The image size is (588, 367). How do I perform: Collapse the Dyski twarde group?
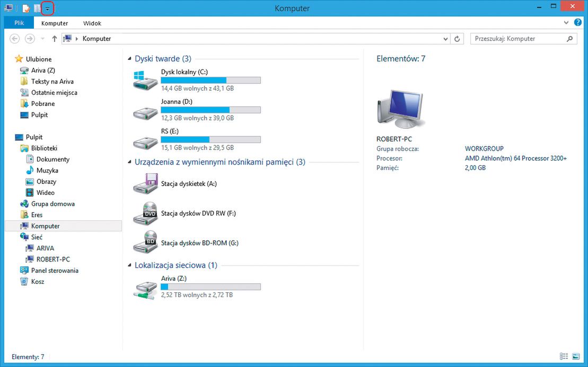point(130,59)
